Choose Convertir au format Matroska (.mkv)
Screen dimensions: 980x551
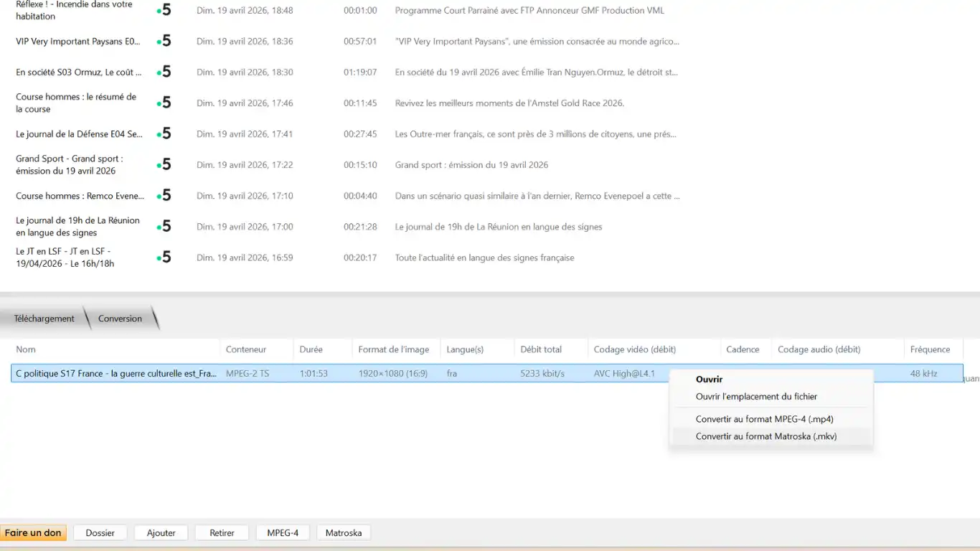[x=766, y=436]
